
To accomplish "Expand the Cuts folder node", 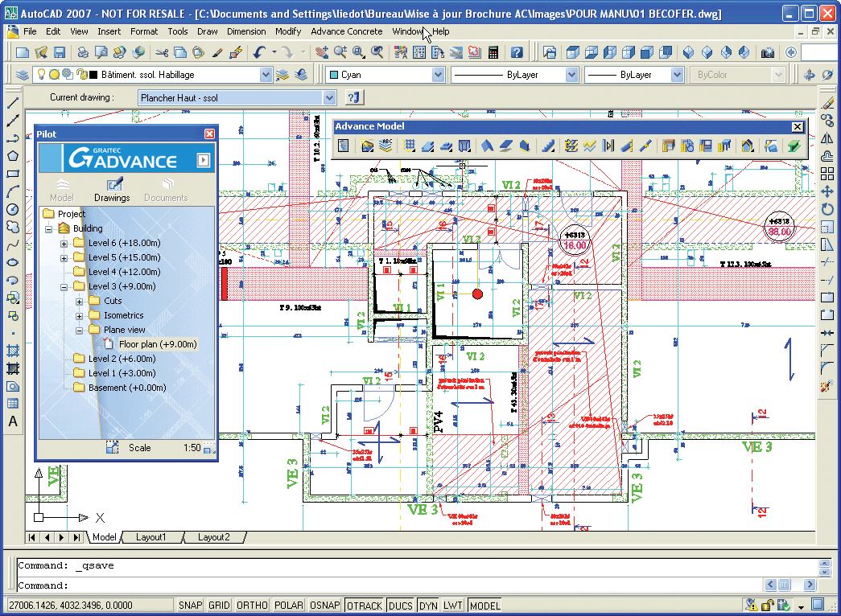I will coord(79,302).
